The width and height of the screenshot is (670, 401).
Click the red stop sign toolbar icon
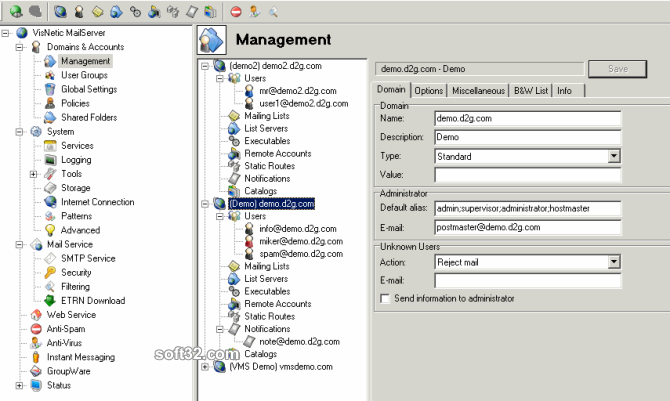[x=236, y=12]
